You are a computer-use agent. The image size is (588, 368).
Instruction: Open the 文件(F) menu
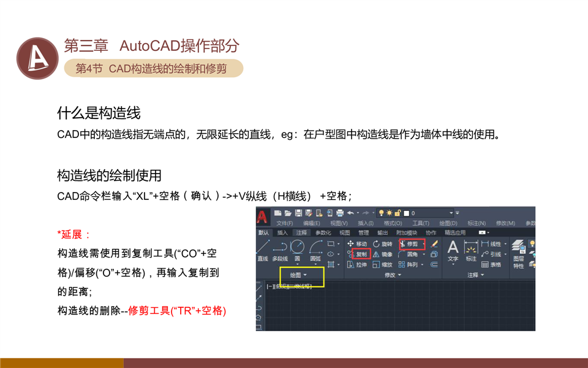(285, 223)
